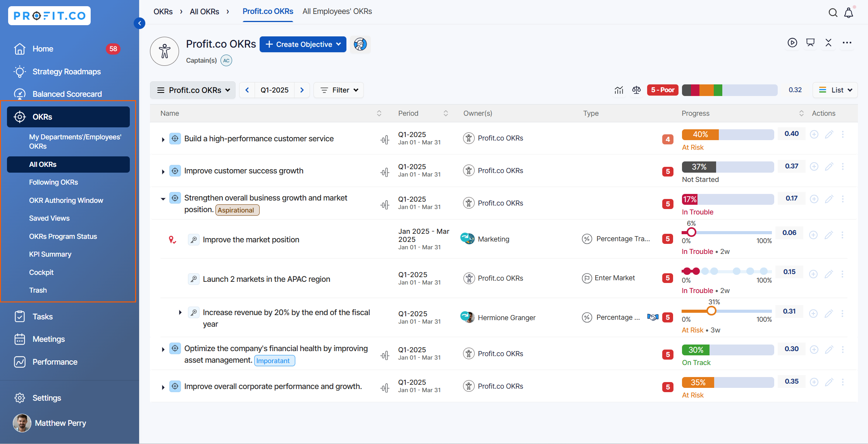Viewport: 868px width, 444px height.
Task: Click the edit pencil for Improve customer success growth
Action: 829,166
